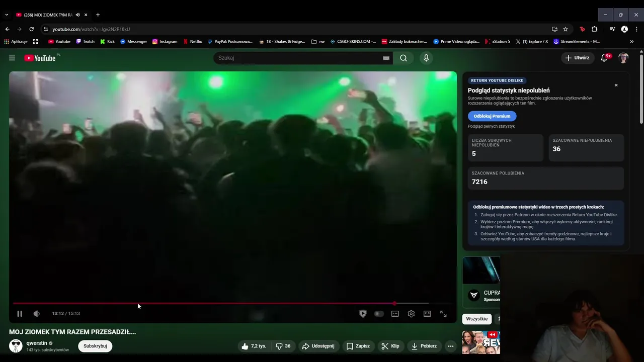Go back in browser
644x362 pixels.
point(7,29)
